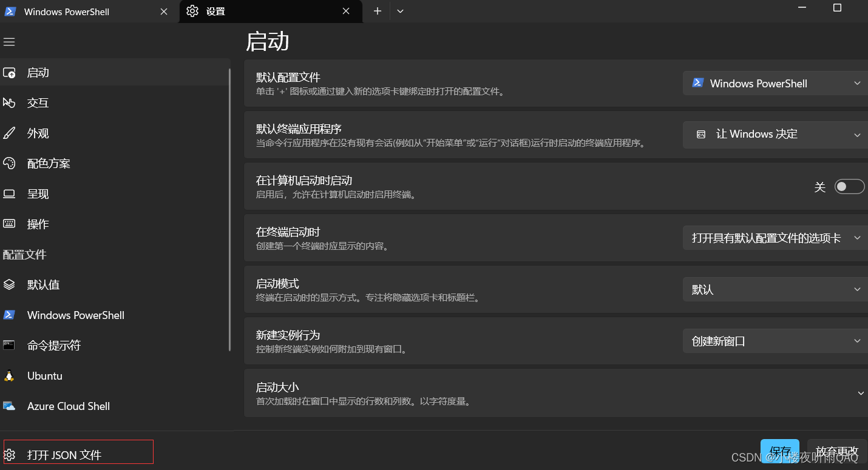Open the new-tab profile dropdown chevron
This screenshot has height=470, width=868.
coord(400,11)
